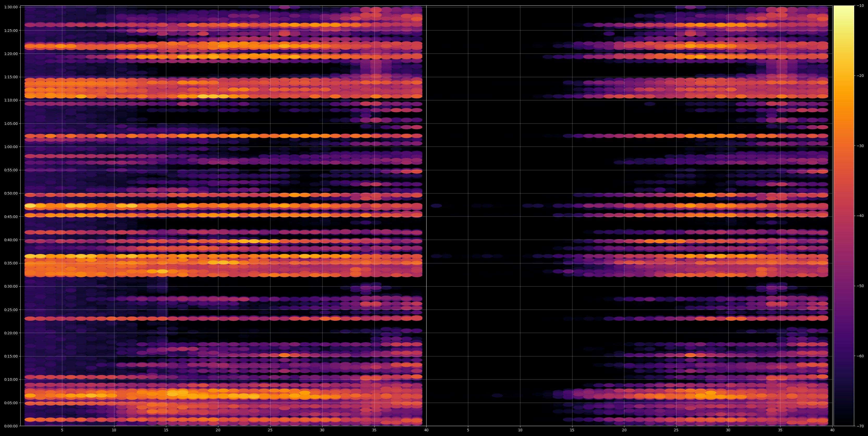Click the 1:25:00 y-axis tick label
Image resolution: width=868 pixels, height=436 pixels.
click(x=11, y=30)
